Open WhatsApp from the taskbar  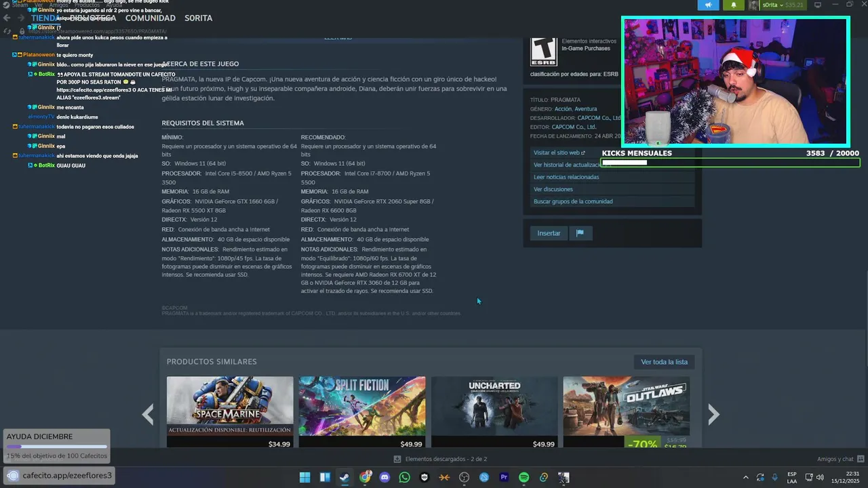coord(405,477)
